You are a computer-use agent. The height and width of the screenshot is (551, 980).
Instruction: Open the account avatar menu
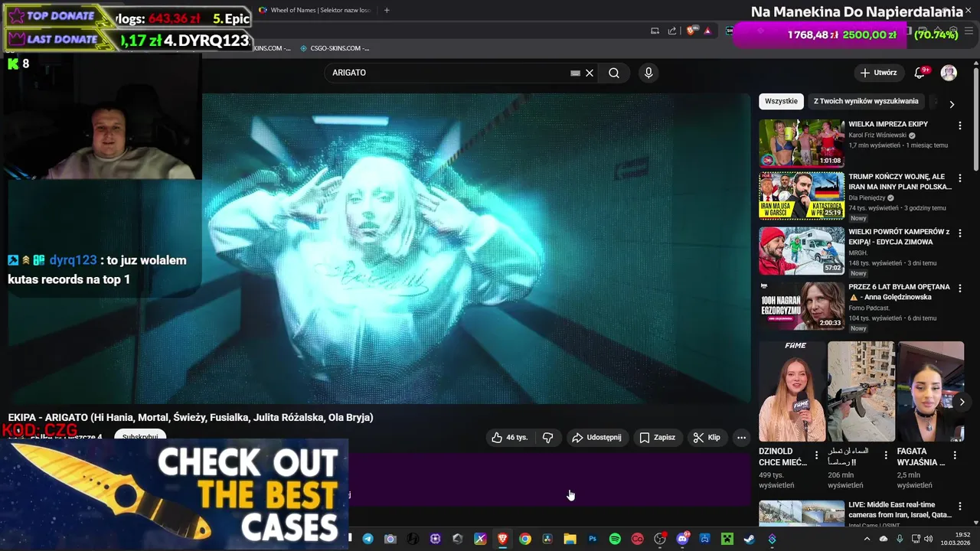949,73
